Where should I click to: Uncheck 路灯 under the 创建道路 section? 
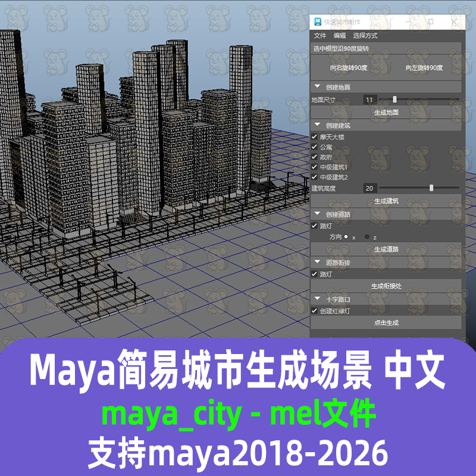314,225
